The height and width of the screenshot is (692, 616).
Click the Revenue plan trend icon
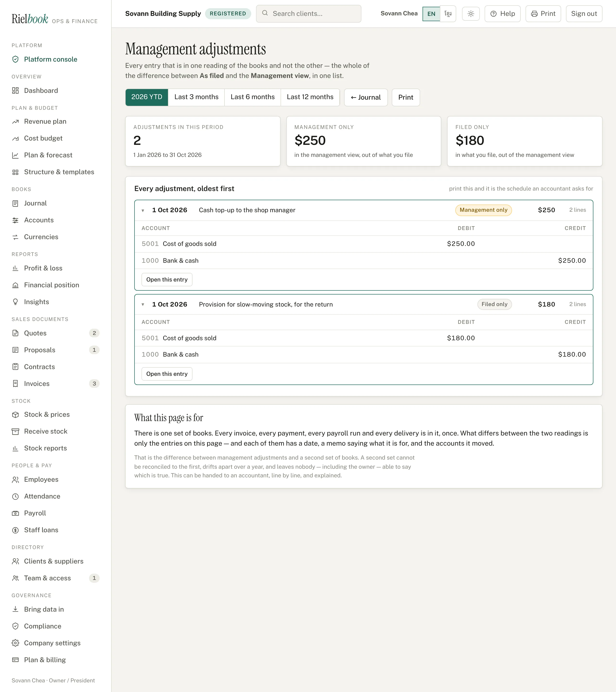tap(15, 122)
